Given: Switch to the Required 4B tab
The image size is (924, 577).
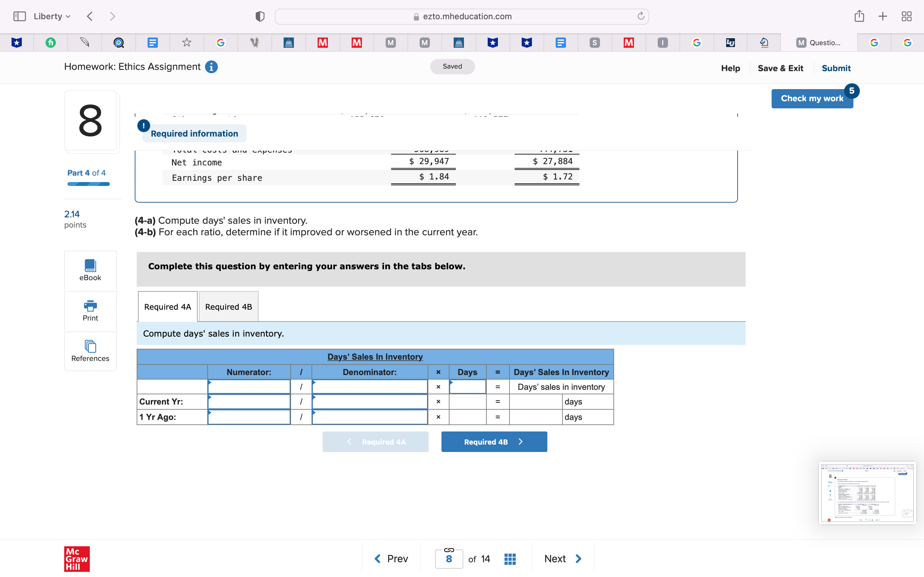Looking at the screenshot, I should click(228, 306).
